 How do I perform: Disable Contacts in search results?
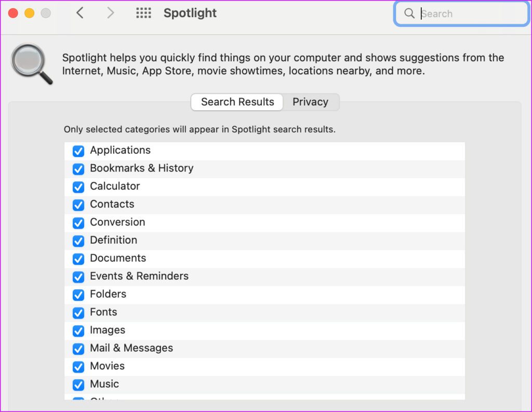tap(78, 205)
